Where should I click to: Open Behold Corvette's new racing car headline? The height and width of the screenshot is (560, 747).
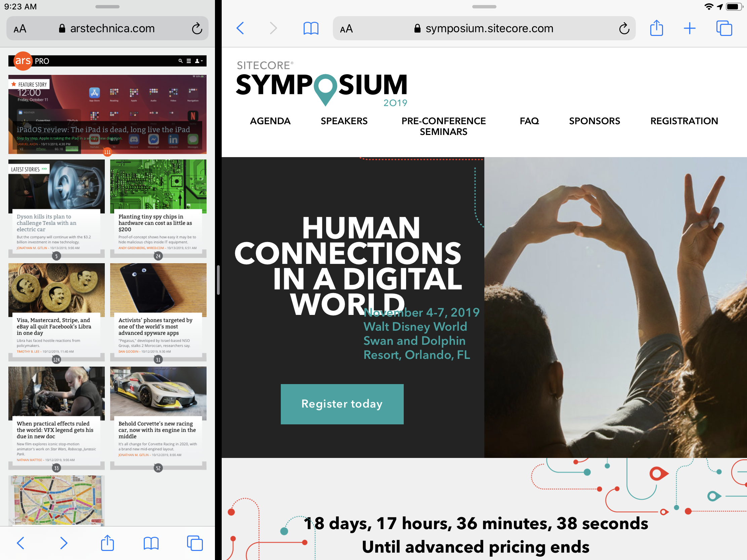[x=157, y=430]
